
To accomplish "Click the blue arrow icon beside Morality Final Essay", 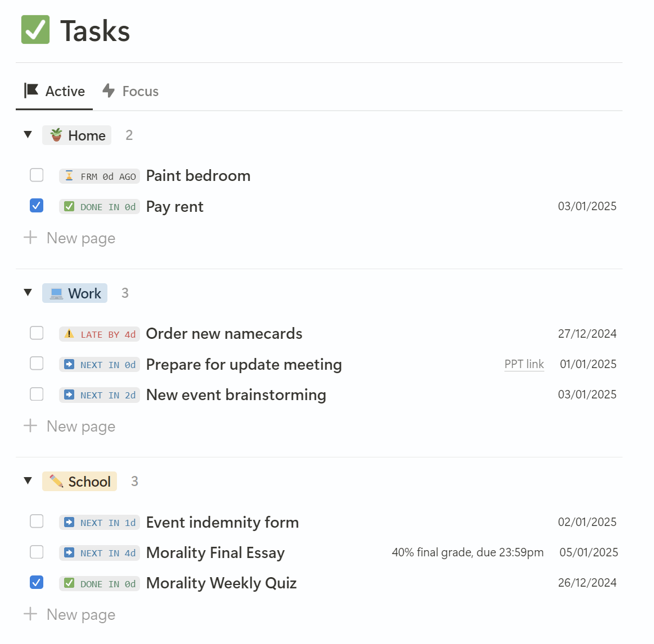I will click(x=69, y=553).
